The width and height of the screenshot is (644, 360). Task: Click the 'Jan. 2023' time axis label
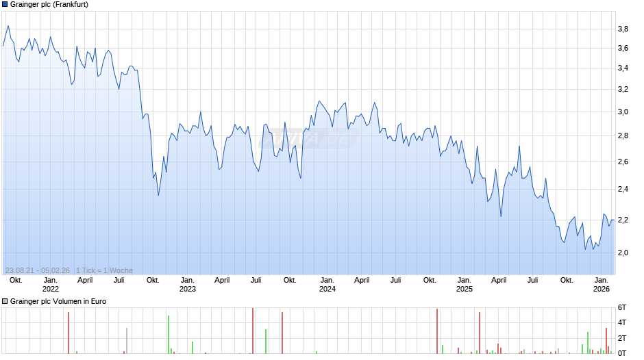pyautogui.click(x=188, y=285)
